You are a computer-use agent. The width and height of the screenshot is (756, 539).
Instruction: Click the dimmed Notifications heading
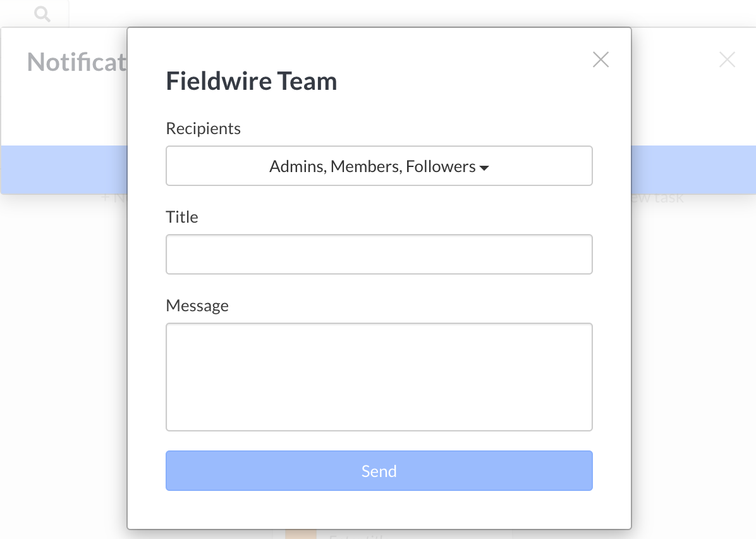(76, 62)
